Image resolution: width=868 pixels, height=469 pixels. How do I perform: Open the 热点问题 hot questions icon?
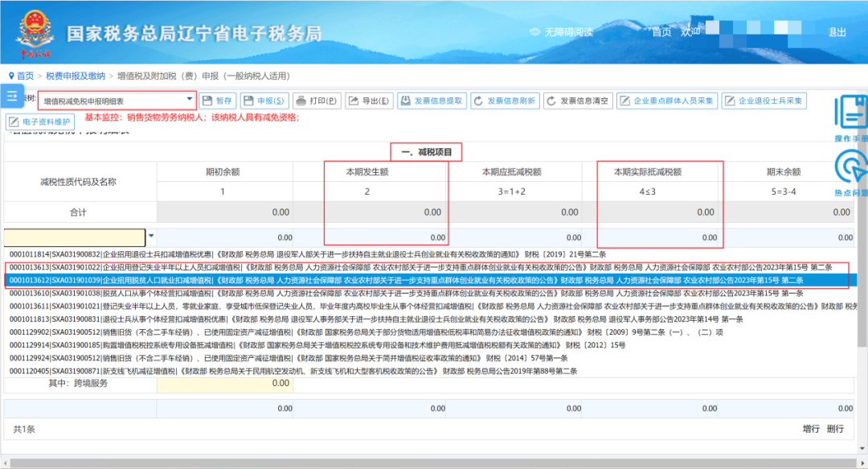click(851, 173)
